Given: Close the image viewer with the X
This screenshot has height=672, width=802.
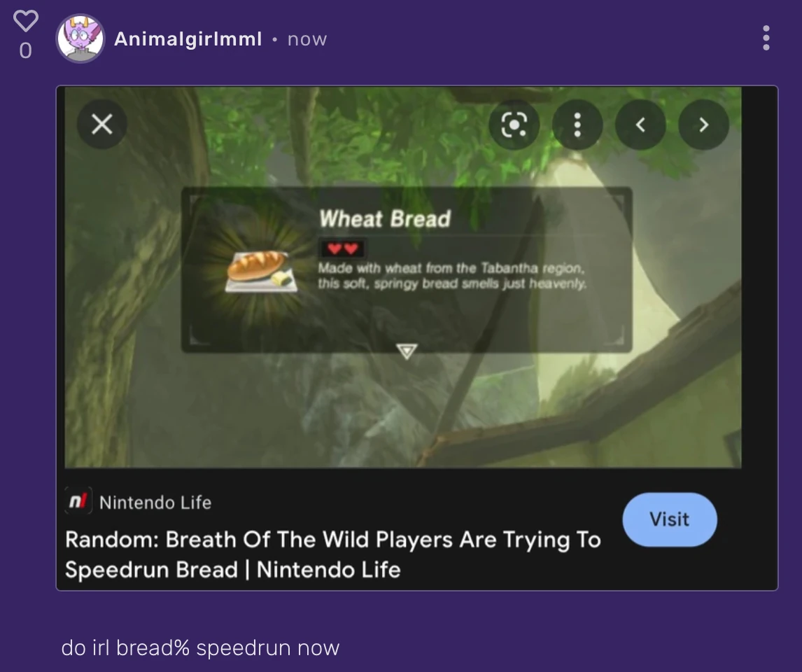Looking at the screenshot, I should click(x=101, y=125).
